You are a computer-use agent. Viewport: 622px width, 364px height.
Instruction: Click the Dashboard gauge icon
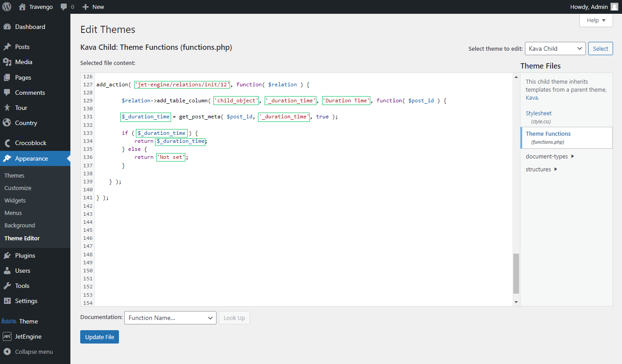[x=7, y=27]
